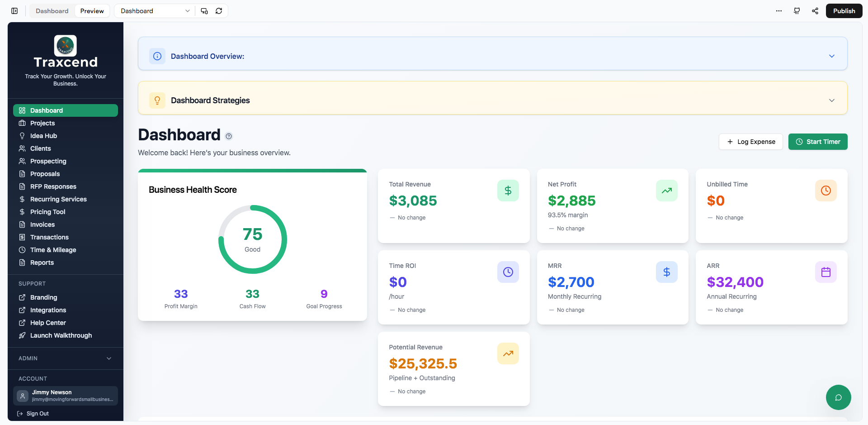The width and height of the screenshot is (868, 425).
Task: Click the Log Expense button
Action: (x=750, y=142)
